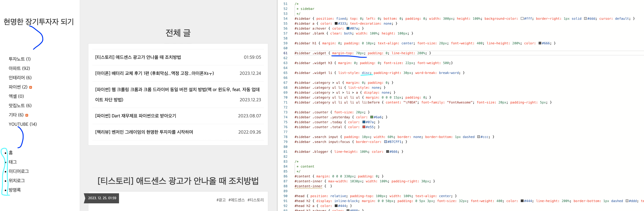Image resolution: width=644 pixels, height=211 pixels.
Task: Open the Dart 재무제표 파이썬 post
Action: (x=135, y=116)
